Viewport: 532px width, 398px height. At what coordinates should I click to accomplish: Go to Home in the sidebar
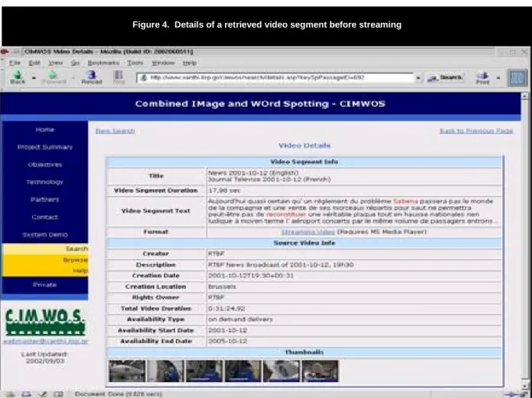[x=45, y=130]
